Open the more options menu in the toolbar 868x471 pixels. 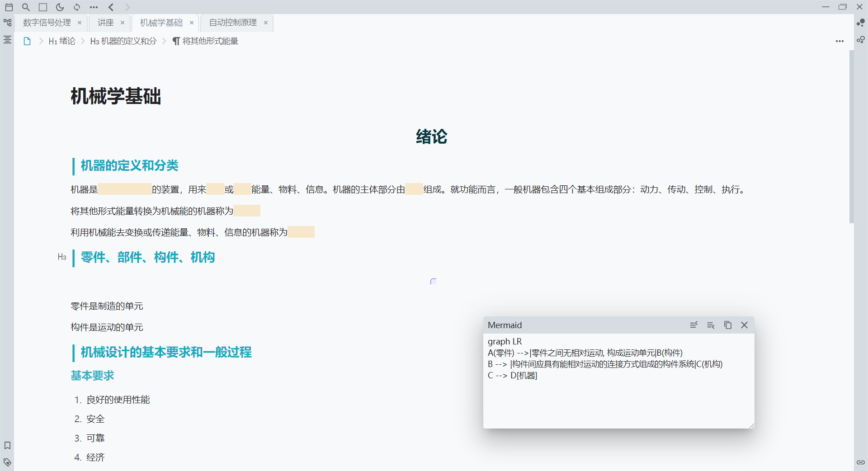[94, 7]
